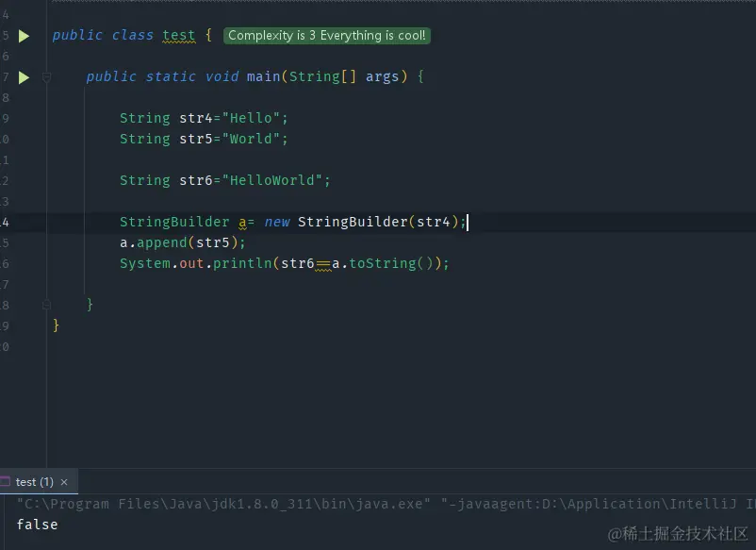Click the Complexity is 3 inlay hint
This screenshot has height=550, width=756.
[x=326, y=36]
